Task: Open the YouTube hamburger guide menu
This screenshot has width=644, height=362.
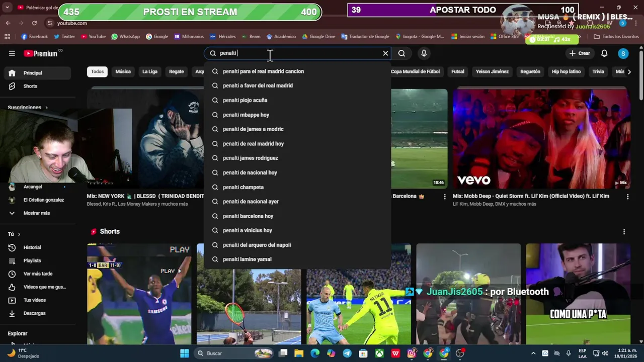Action: point(12,53)
